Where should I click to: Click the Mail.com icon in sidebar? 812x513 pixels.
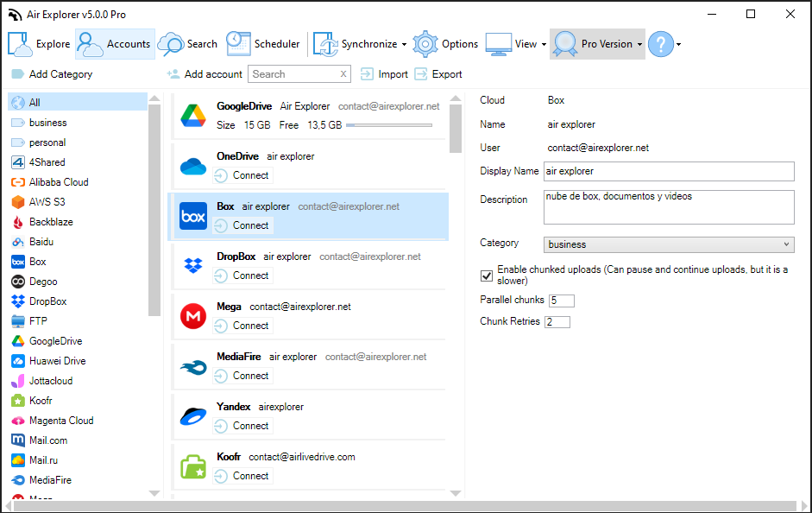[18, 440]
